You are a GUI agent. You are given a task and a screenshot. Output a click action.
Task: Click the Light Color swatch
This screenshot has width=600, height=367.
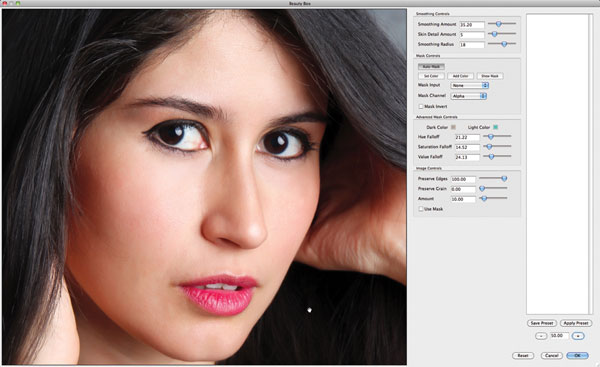[x=496, y=127]
